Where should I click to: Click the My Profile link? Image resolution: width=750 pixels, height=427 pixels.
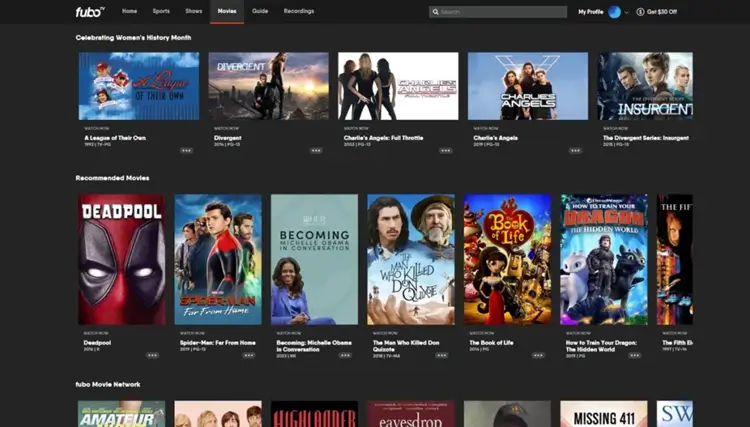[x=591, y=12]
